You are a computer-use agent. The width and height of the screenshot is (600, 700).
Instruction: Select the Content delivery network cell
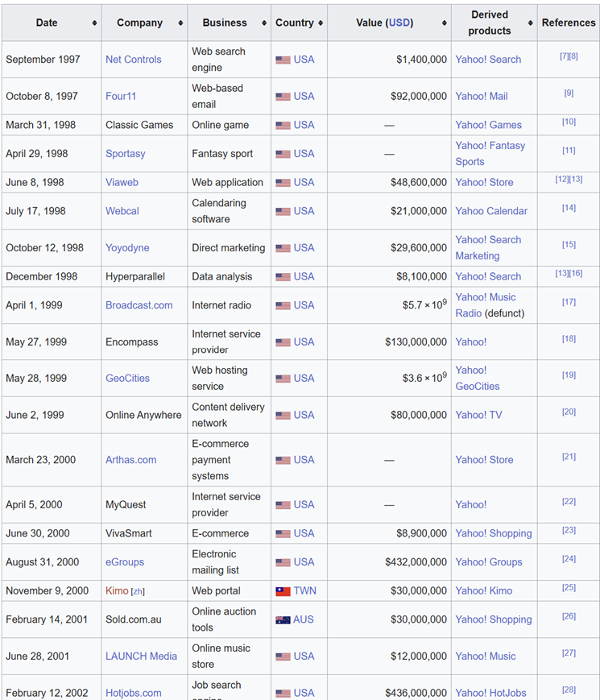pyautogui.click(x=229, y=415)
